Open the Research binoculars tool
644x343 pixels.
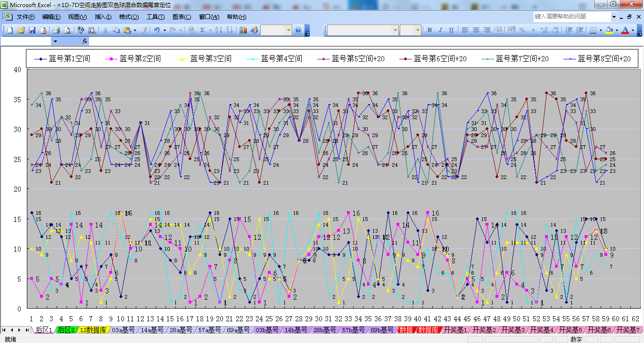point(91,30)
